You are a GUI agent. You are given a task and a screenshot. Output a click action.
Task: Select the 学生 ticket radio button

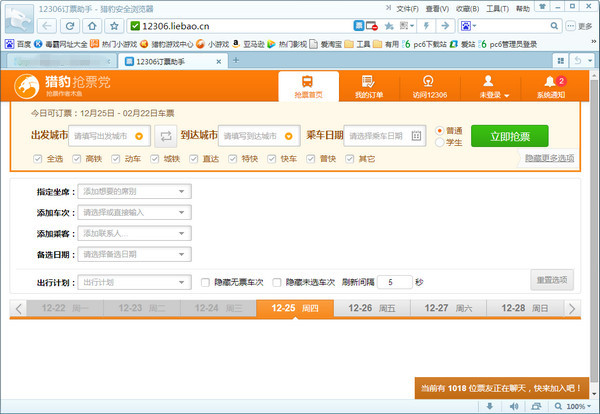coord(440,143)
